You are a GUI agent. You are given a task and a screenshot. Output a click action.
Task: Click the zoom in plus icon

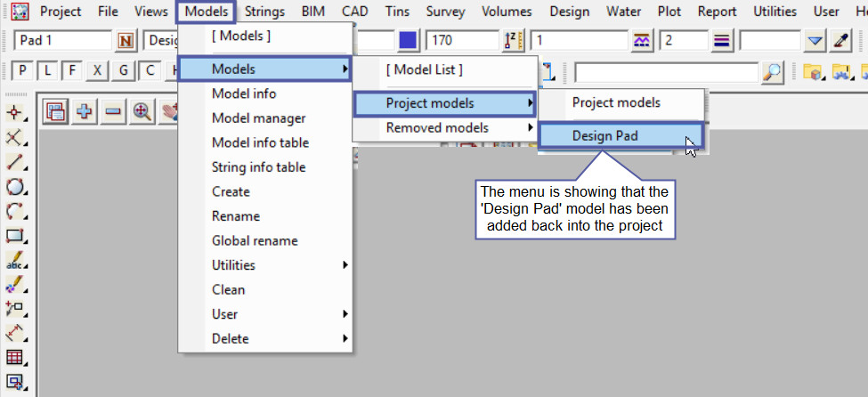[x=85, y=111]
